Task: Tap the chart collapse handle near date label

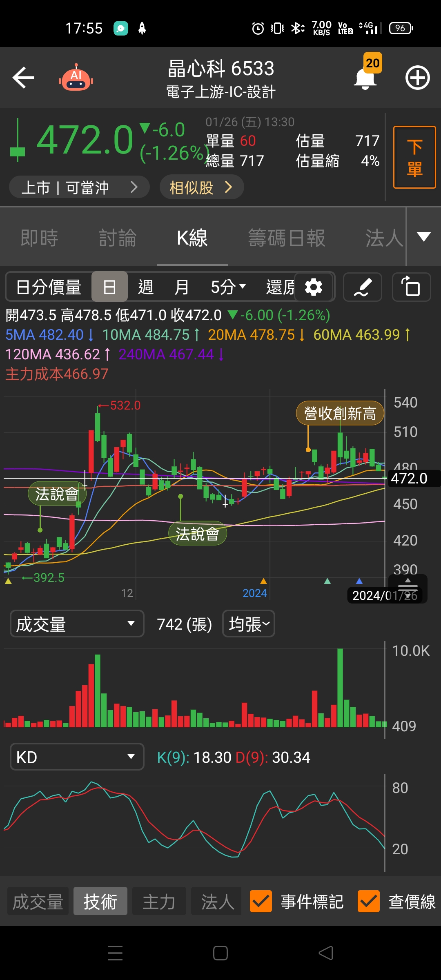Action: (x=408, y=585)
